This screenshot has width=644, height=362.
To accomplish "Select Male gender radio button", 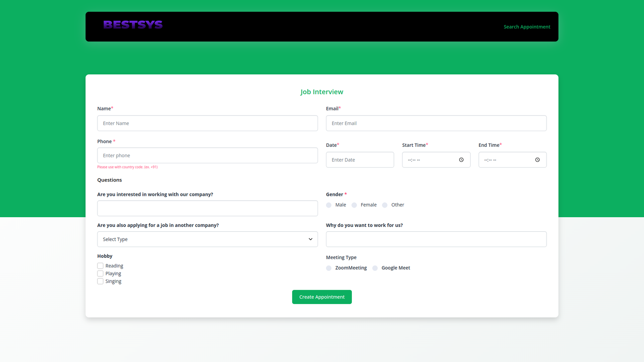I will [x=329, y=205].
